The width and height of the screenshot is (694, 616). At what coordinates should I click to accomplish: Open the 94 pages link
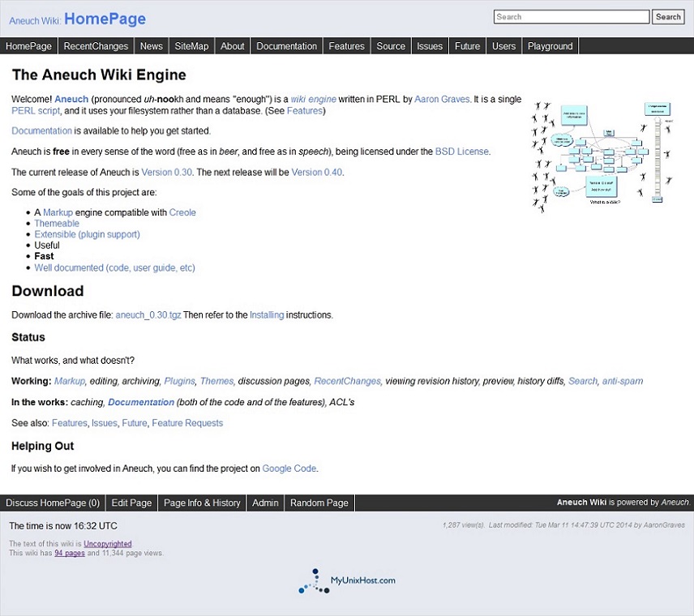coord(70,554)
